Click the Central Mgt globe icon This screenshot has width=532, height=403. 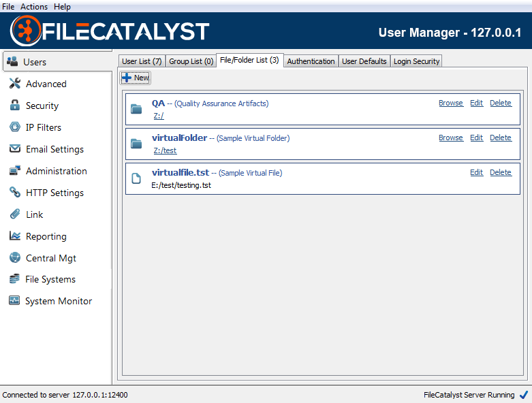pos(14,257)
